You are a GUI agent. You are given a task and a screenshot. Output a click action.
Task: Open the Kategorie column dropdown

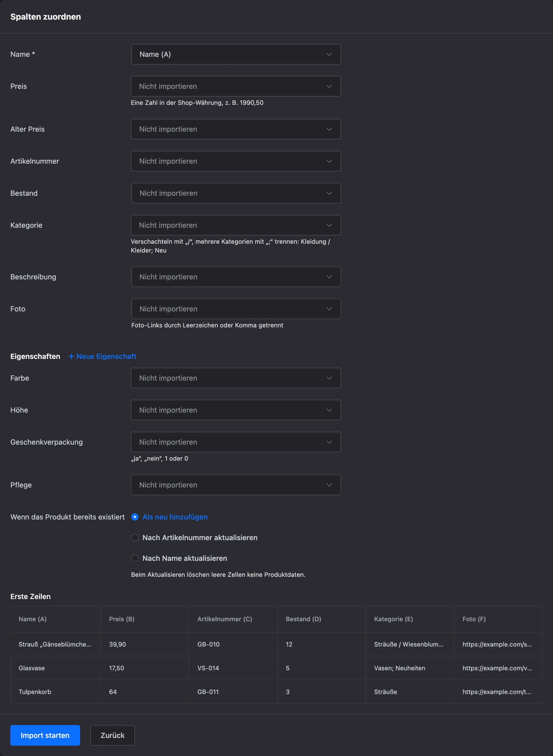[236, 225]
